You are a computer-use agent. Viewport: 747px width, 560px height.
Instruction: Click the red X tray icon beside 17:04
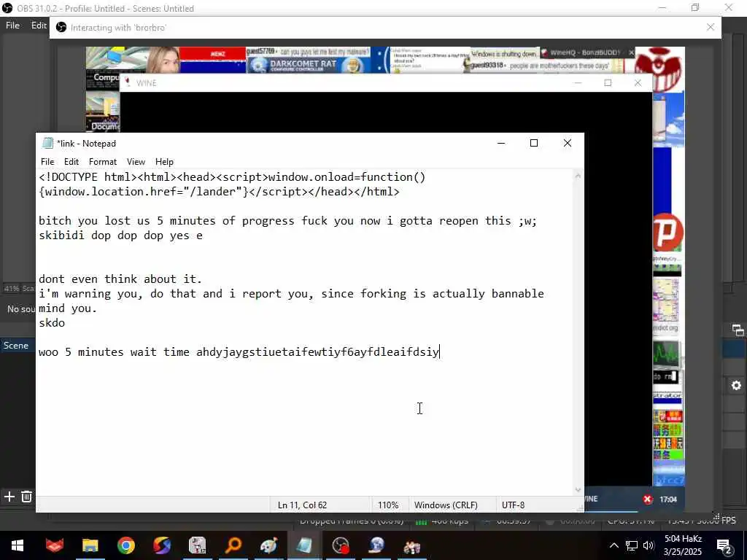click(648, 499)
